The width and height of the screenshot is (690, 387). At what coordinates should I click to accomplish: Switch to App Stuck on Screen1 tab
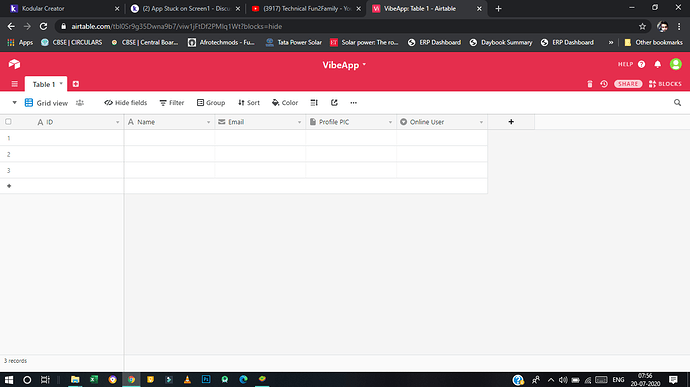click(185, 8)
